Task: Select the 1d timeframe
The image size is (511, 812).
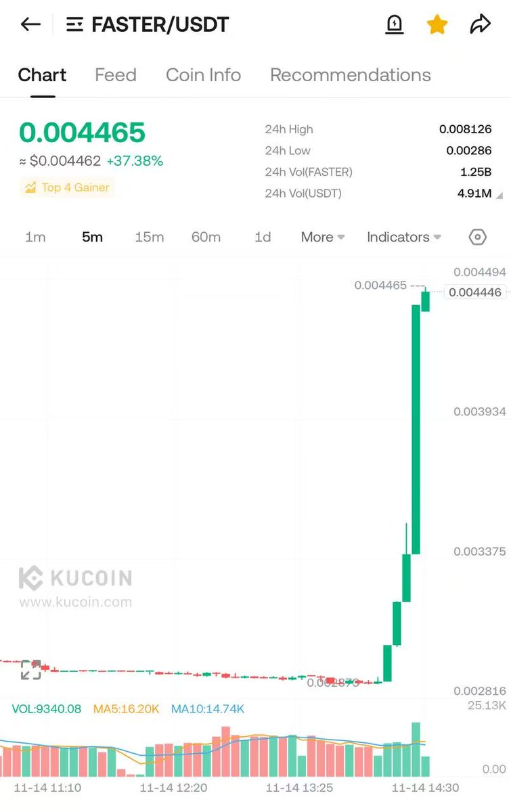Action: 263,237
